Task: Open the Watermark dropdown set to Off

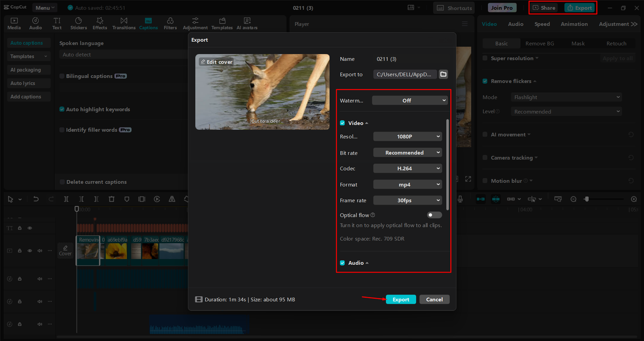Action: point(410,100)
